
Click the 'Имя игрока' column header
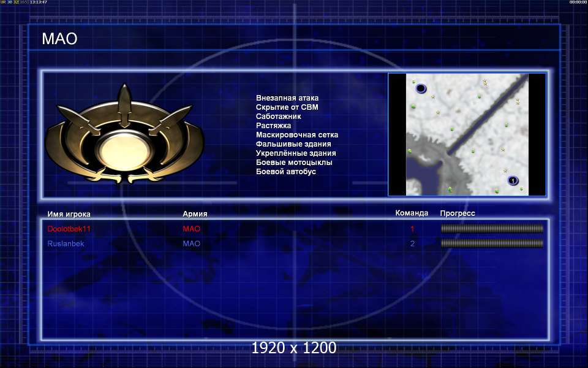pyautogui.click(x=69, y=214)
